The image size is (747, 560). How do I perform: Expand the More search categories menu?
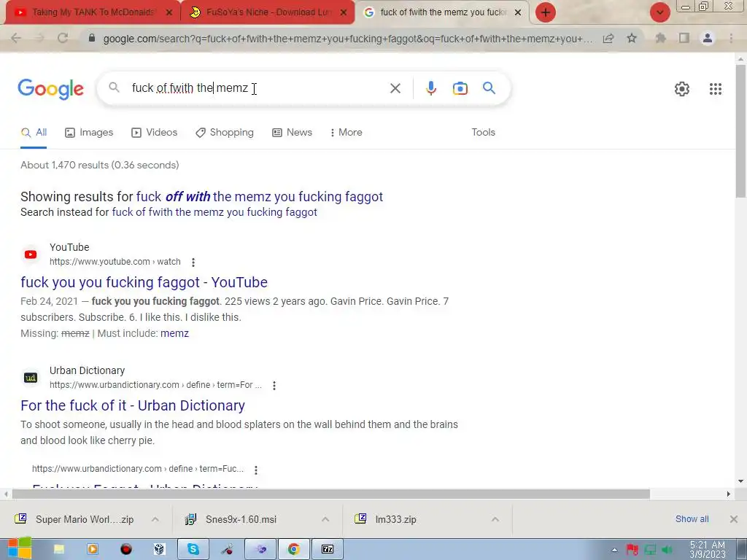[346, 133]
